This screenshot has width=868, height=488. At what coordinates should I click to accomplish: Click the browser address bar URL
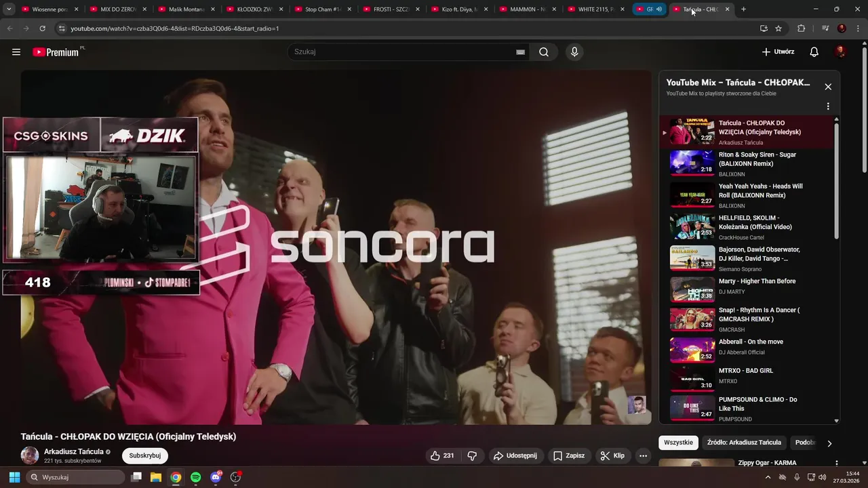point(175,28)
